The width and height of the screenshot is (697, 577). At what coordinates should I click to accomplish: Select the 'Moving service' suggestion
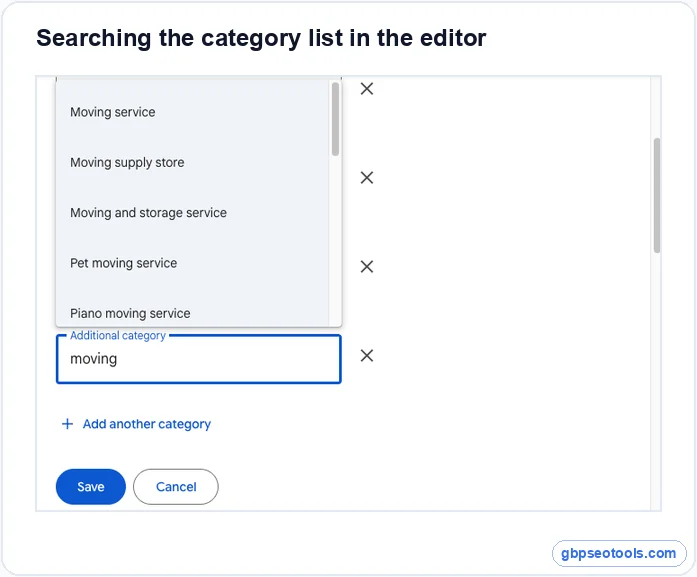point(192,112)
